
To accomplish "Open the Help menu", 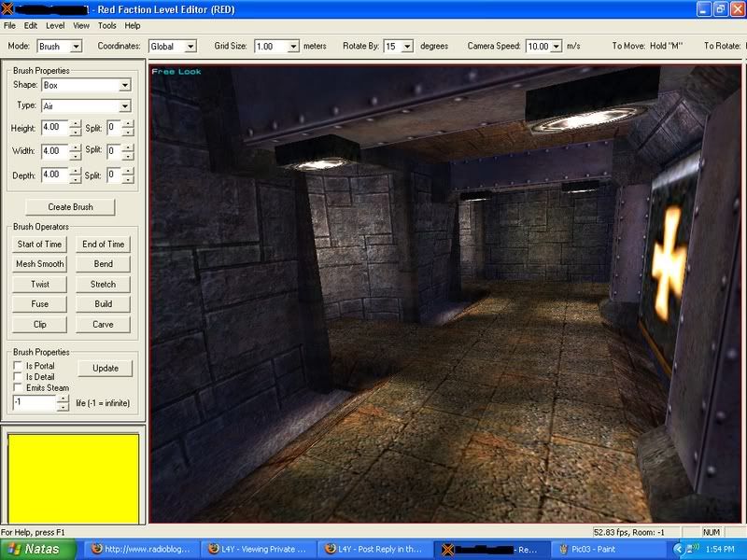I will [x=133, y=26].
